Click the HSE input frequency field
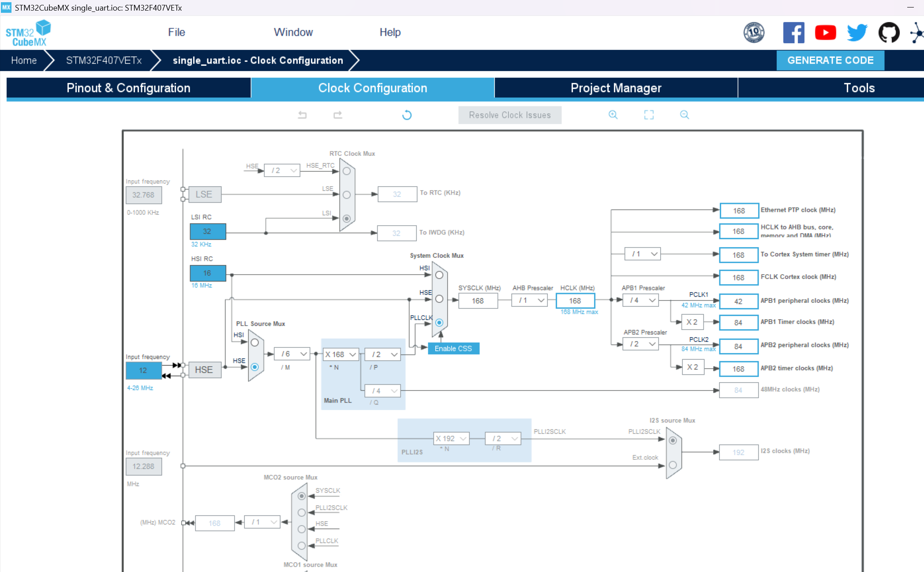The height and width of the screenshot is (572, 924). coord(143,370)
